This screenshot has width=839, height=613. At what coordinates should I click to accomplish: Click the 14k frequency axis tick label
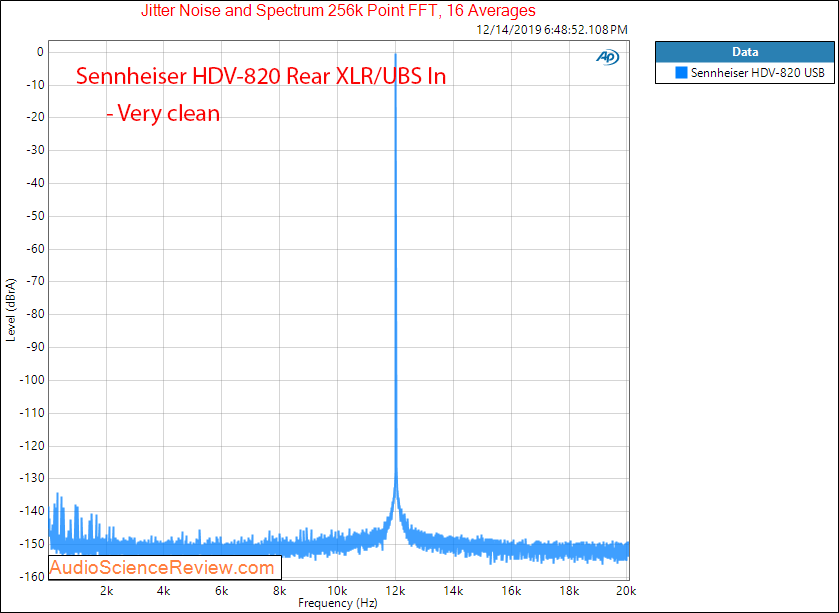point(453,591)
